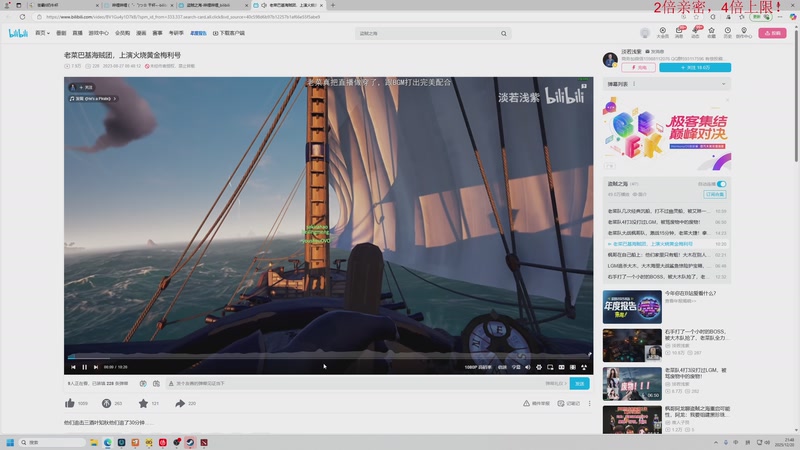Enable picture-in-picture mode in player

(550, 367)
